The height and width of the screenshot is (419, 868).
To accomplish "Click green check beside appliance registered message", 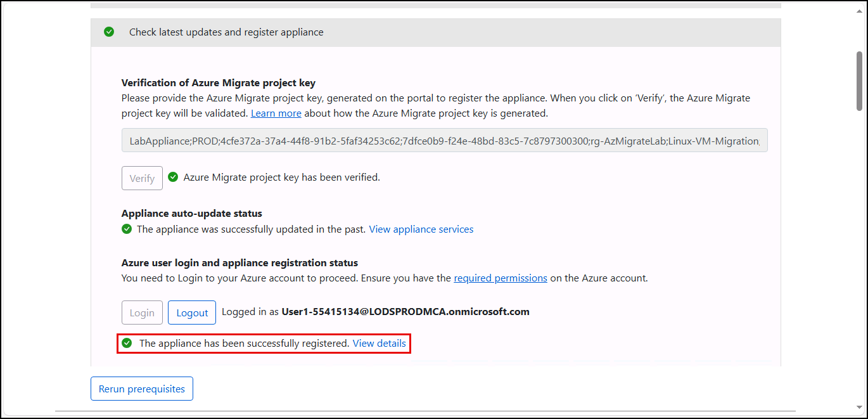I will [127, 343].
